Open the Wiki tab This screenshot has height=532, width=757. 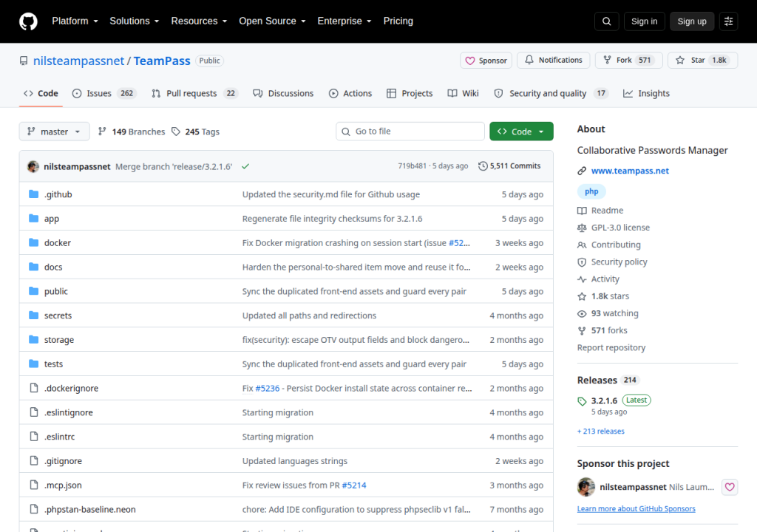(x=463, y=94)
